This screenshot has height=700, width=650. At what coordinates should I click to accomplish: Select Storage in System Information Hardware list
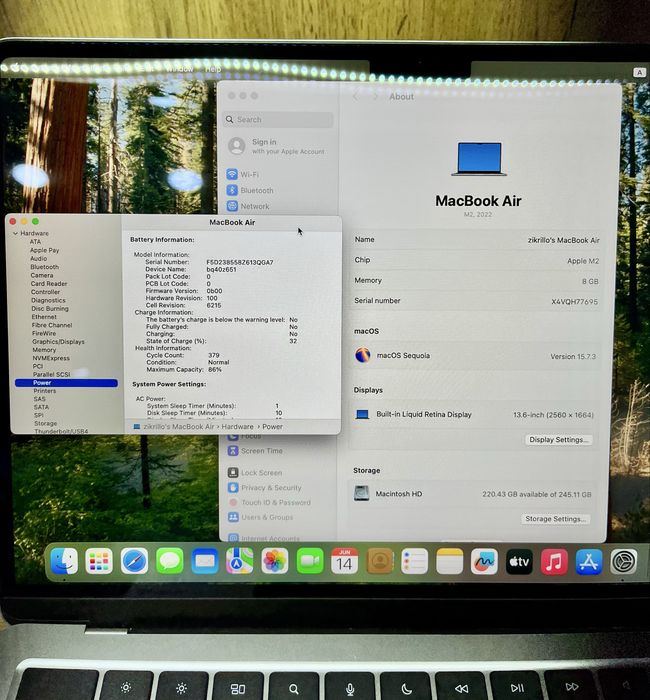[45, 423]
